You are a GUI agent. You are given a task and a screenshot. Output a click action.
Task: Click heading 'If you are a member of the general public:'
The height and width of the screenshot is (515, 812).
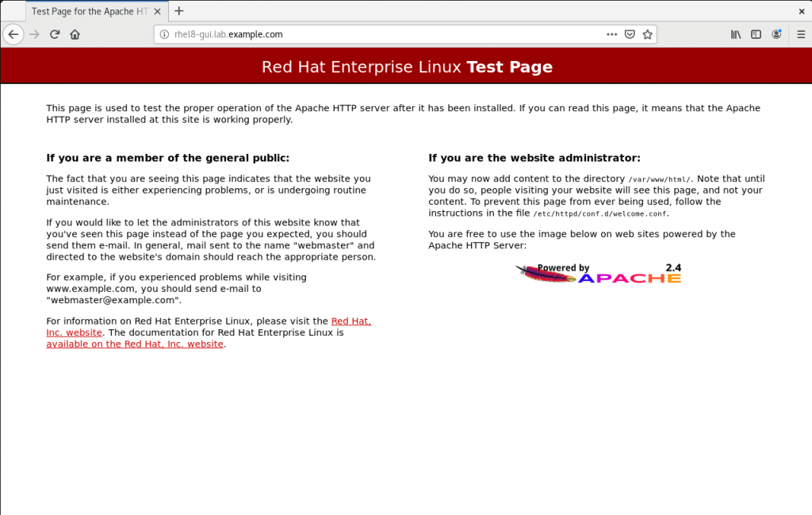(168, 158)
